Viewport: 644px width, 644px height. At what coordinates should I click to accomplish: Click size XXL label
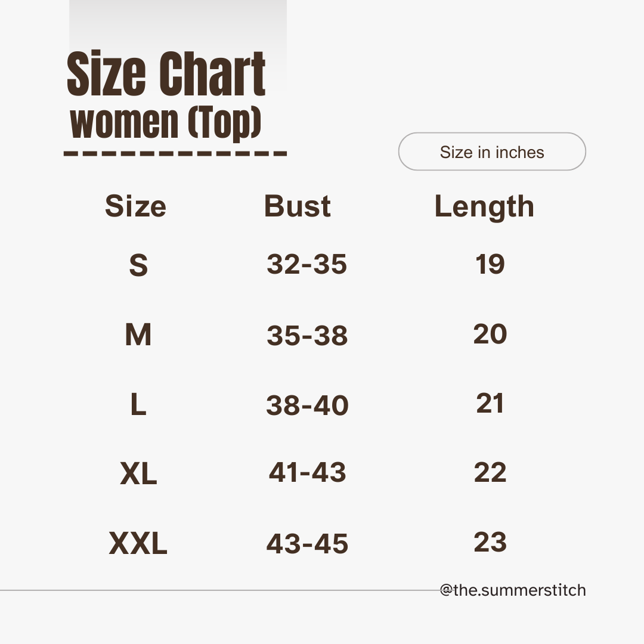click(138, 543)
